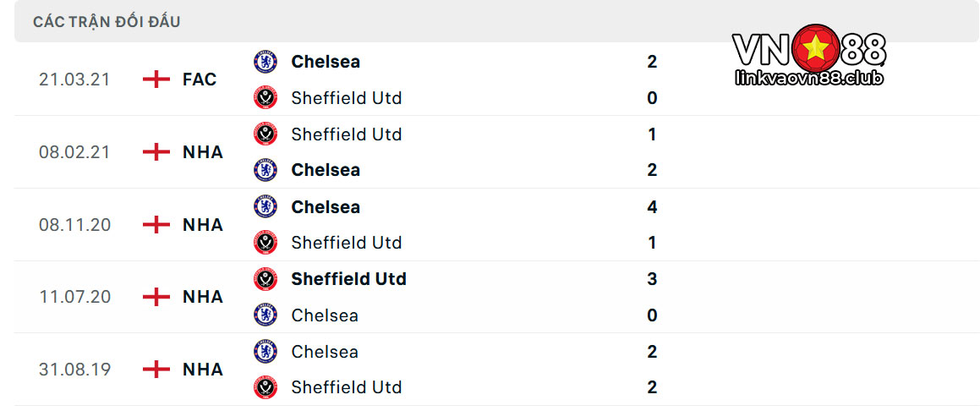Click England flag beside FAC label
Viewport: 980px width, 411px height.
[156, 79]
